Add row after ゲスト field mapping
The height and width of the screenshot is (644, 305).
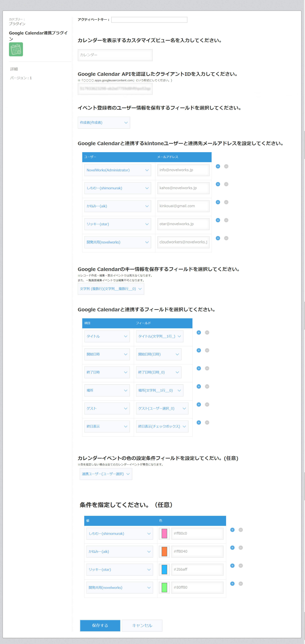199,404
